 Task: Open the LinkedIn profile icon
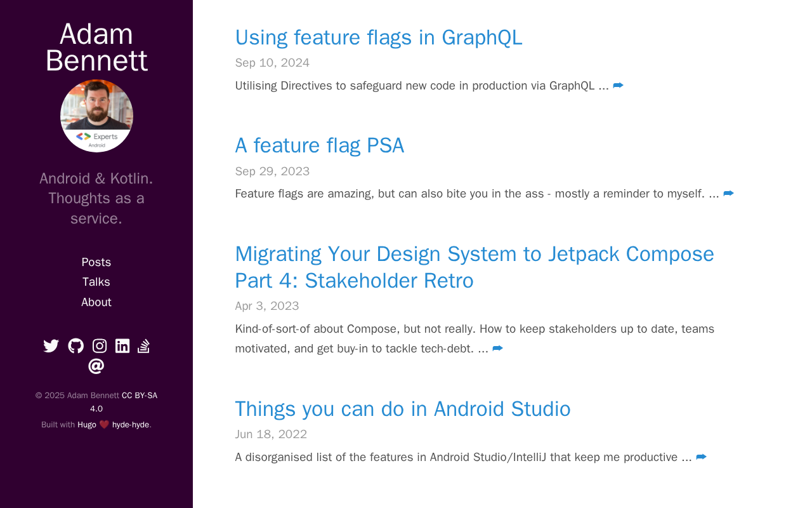(122, 346)
